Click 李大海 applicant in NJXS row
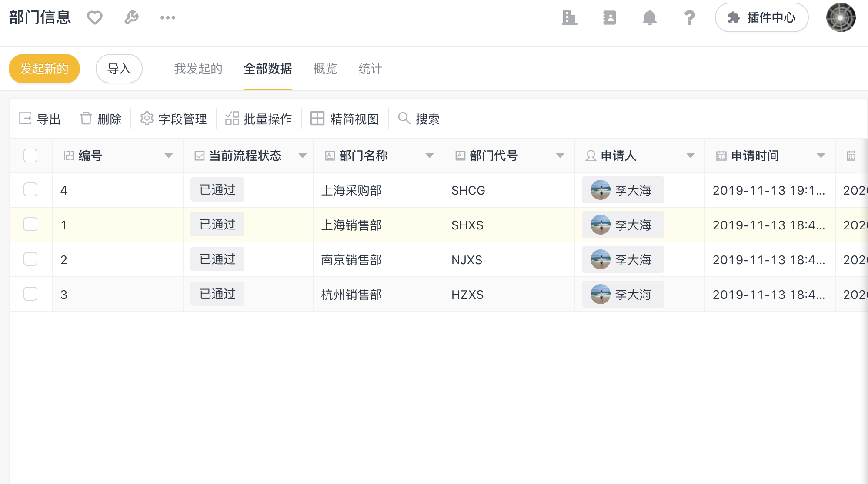This screenshot has height=484, width=868. (623, 259)
